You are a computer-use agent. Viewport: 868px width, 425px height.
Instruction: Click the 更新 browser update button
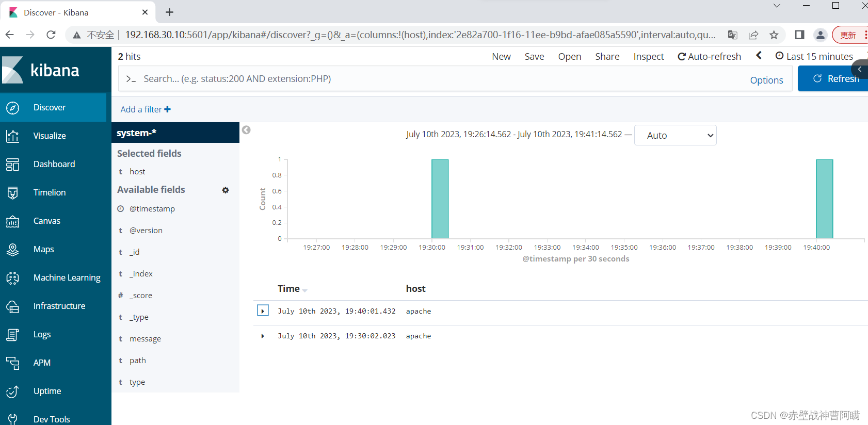coord(848,35)
